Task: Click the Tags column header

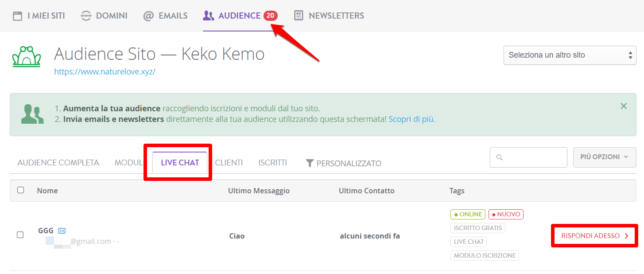Action: point(457,191)
